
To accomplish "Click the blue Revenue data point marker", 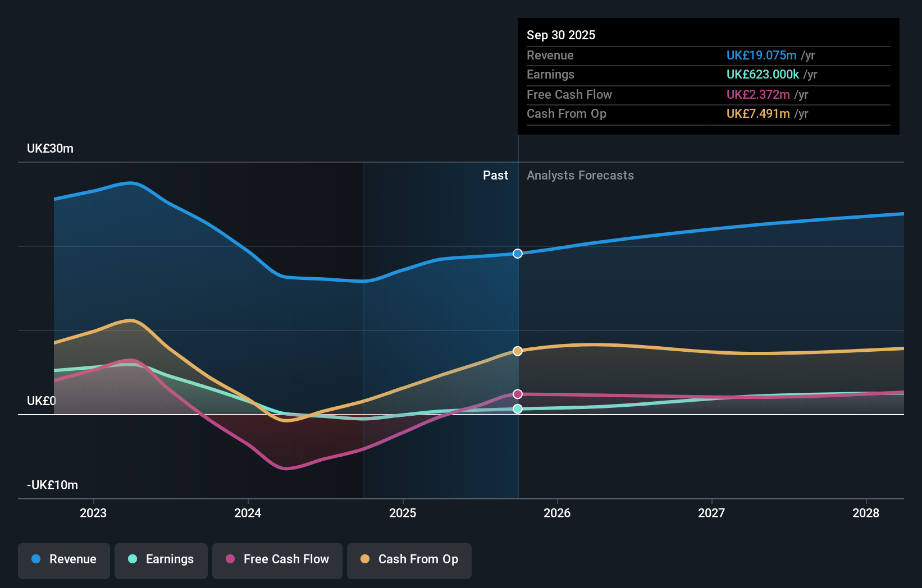I will (517, 254).
